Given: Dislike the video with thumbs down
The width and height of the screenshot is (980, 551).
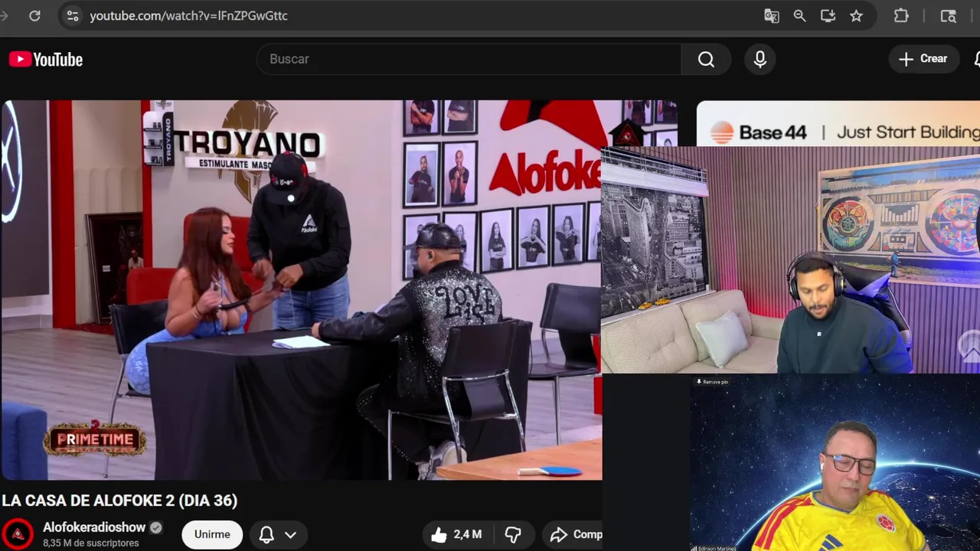Looking at the screenshot, I should tap(513, 534).
